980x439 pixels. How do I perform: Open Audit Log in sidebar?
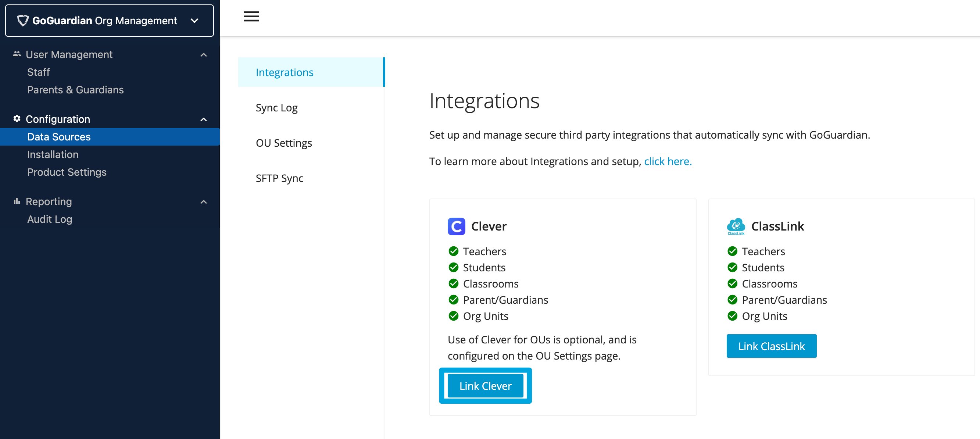point(50,219)
